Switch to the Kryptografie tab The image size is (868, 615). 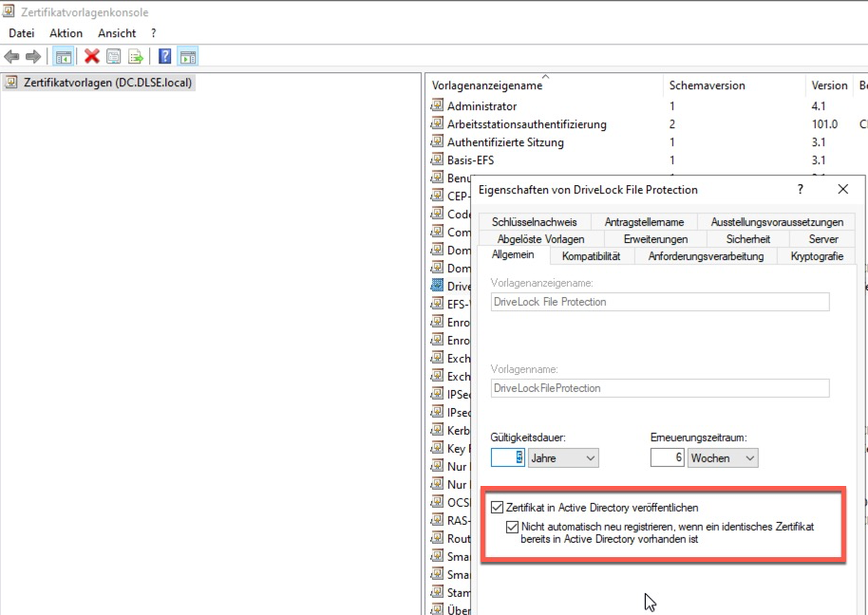(815, 256)
